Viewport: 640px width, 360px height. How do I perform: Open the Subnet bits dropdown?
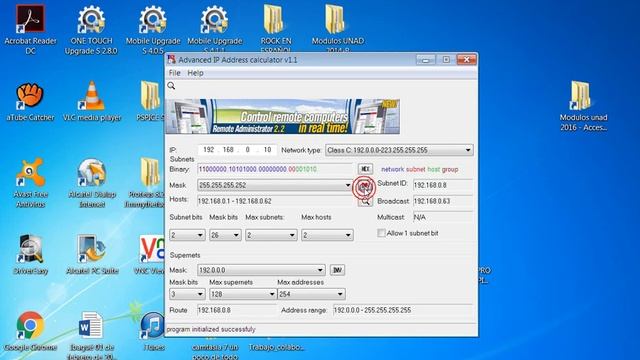pyautogui.click(x=187, y=235)
